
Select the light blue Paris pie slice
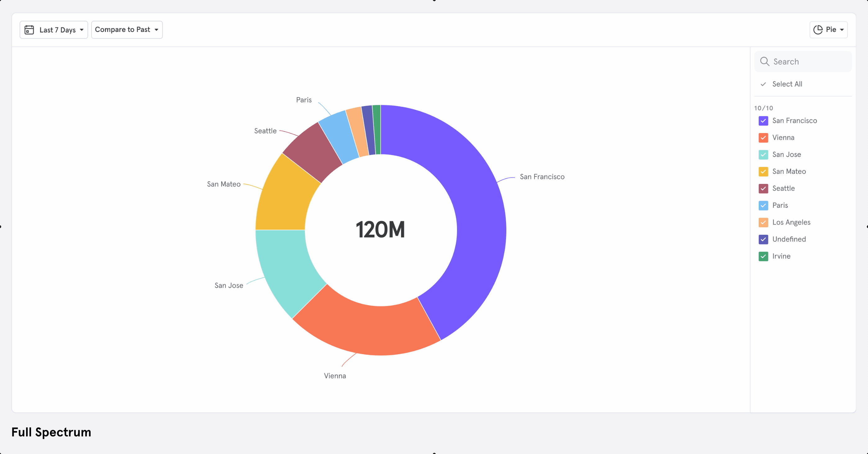pos(339,136)
